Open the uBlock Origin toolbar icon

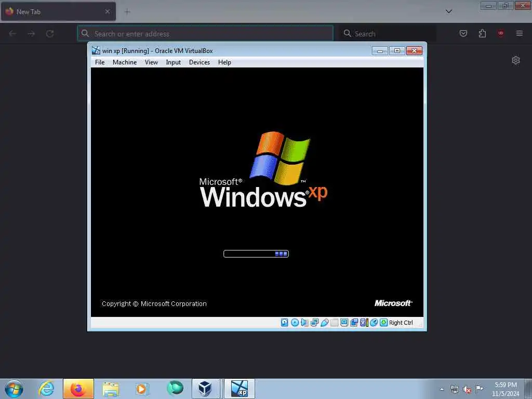point(500,33)
